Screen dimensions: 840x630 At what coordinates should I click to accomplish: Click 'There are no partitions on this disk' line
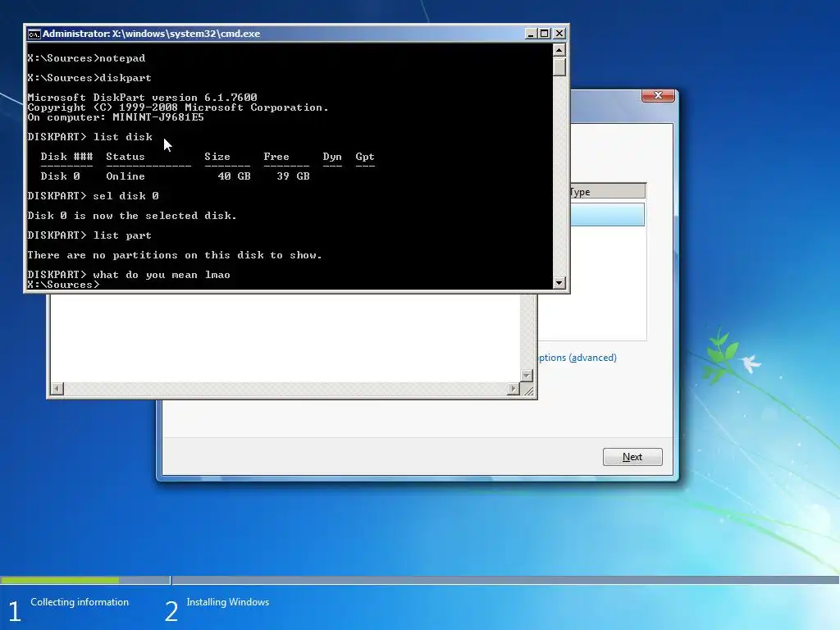click(x=175, y=255)
